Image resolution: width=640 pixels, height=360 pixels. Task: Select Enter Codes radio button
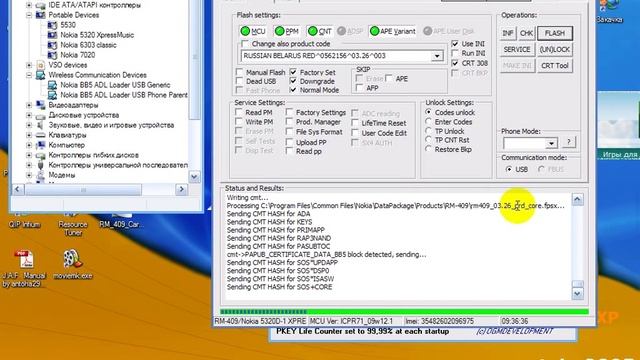(428, 122)
